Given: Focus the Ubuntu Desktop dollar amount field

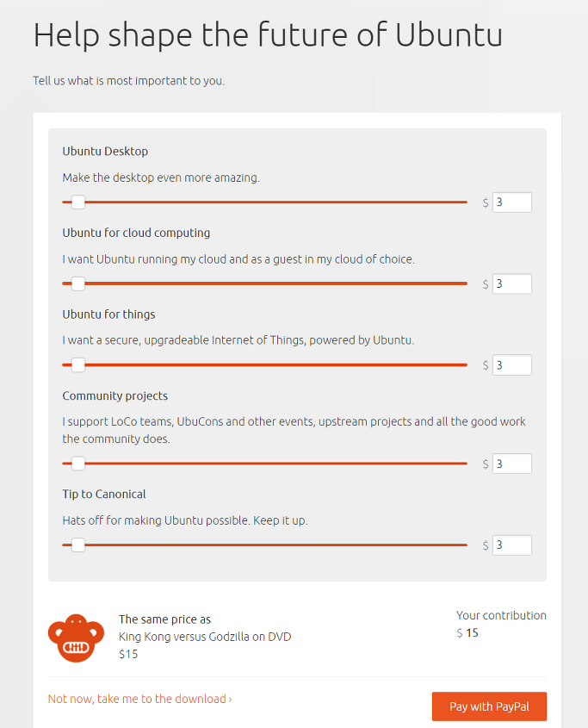Looking at the screenshot, I should click(512, 202).
